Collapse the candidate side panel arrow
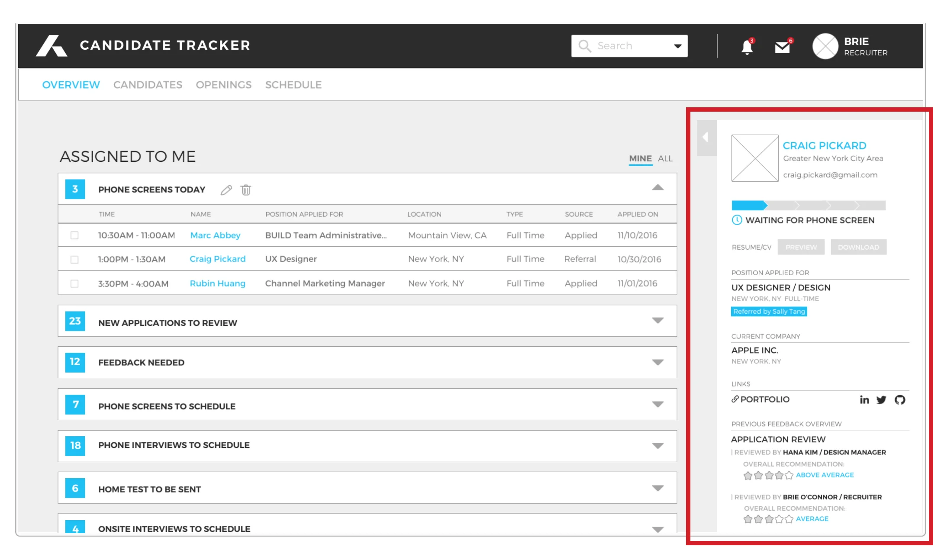The height and width of the screenshot is (560, 941). (x=706, y=137)
